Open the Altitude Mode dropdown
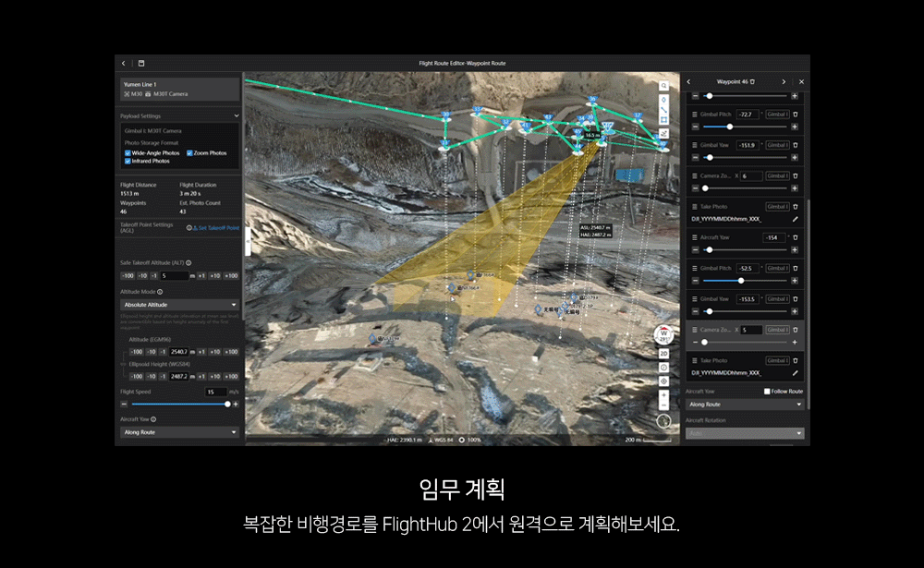The width and height of the screenshot is (924, 568). 180,305
